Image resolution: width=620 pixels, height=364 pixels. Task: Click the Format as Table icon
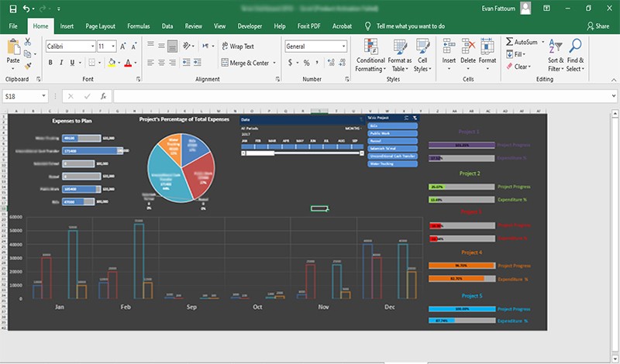400,54
